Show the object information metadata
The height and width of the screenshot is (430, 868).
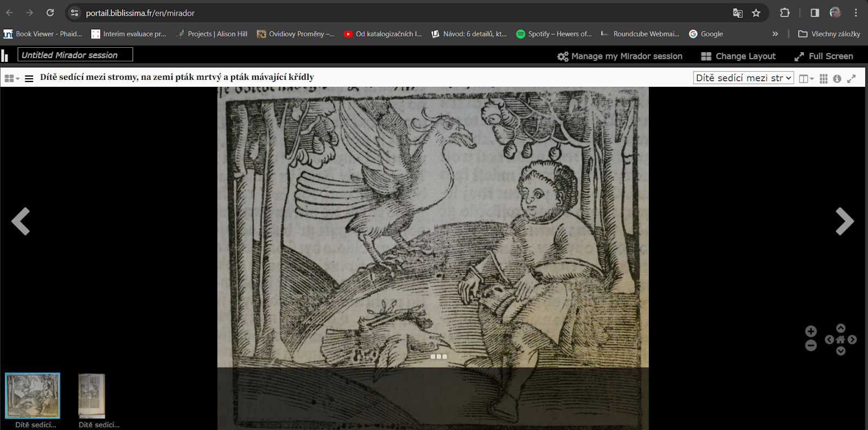click(x=837, y=79)
